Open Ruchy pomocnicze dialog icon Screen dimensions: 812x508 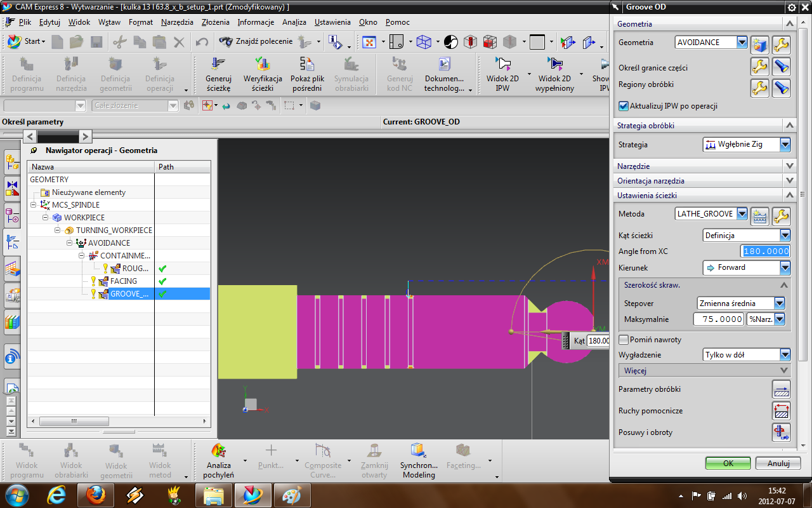781,411
